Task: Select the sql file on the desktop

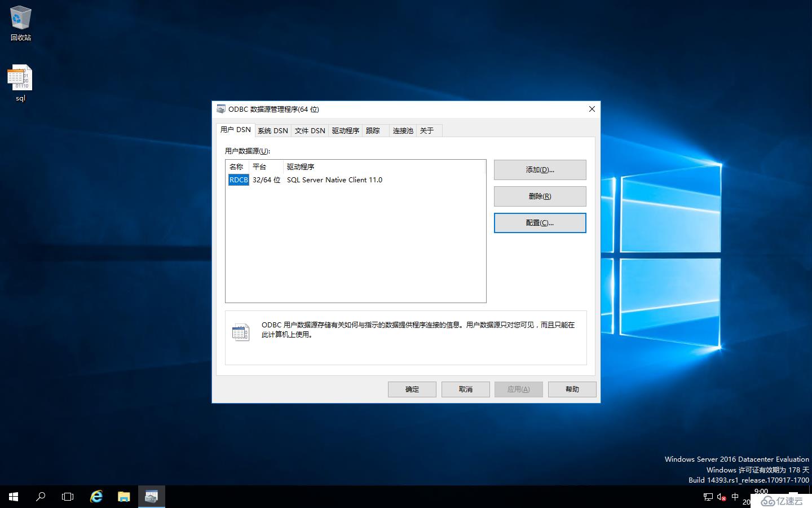Action: tap(20, 83)
